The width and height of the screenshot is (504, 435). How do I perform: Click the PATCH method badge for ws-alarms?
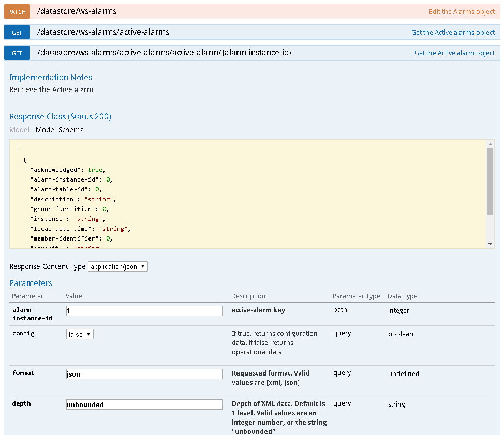(x=17, y=11)
